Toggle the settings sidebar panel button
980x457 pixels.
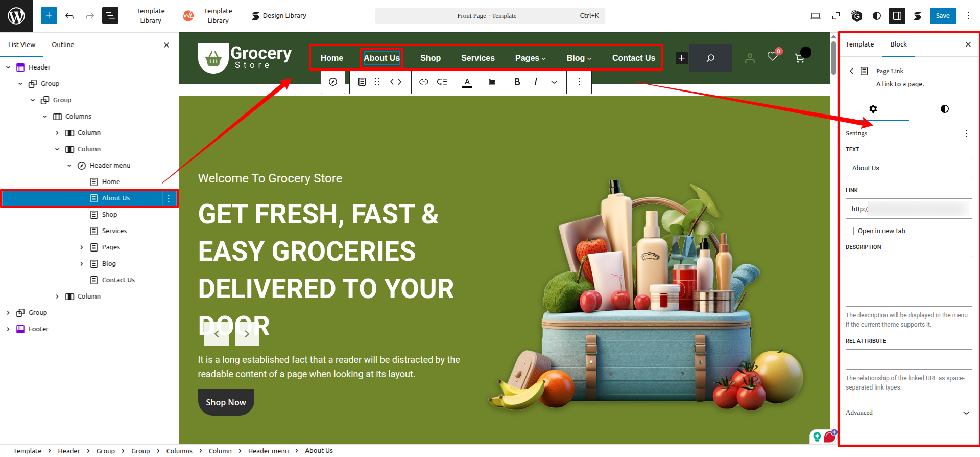[897, 16]
